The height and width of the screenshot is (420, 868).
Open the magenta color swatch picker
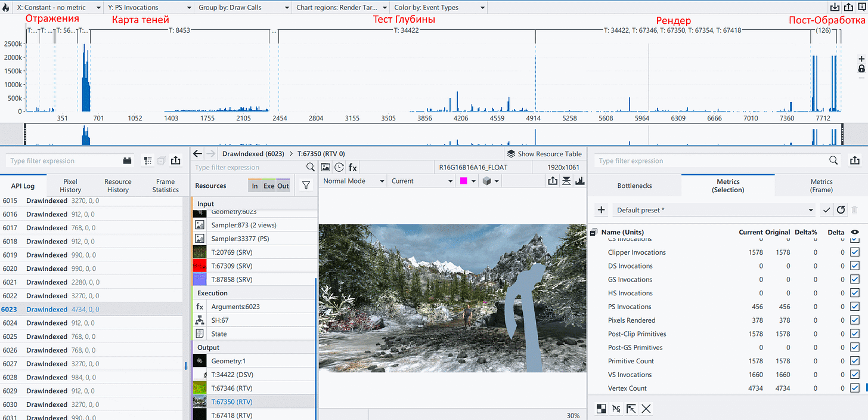coord(467,181)
